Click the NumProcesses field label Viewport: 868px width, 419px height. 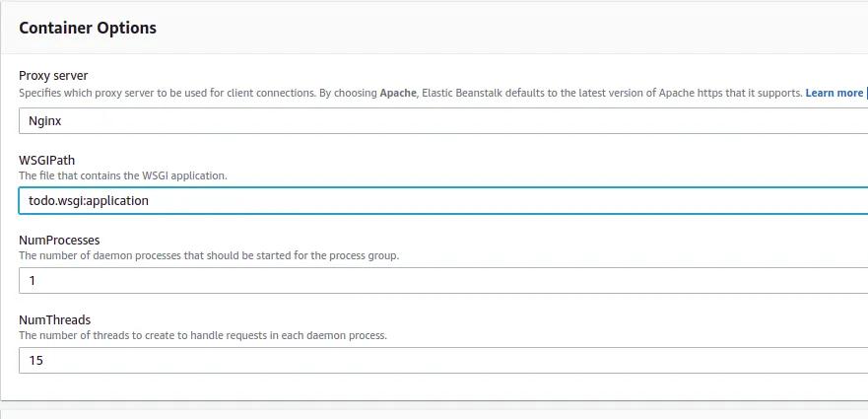coord(59,239)
